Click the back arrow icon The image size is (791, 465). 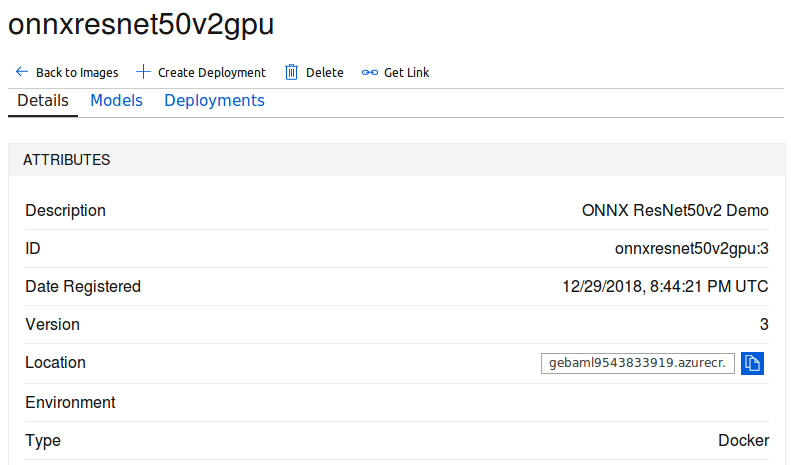(22, 72)
